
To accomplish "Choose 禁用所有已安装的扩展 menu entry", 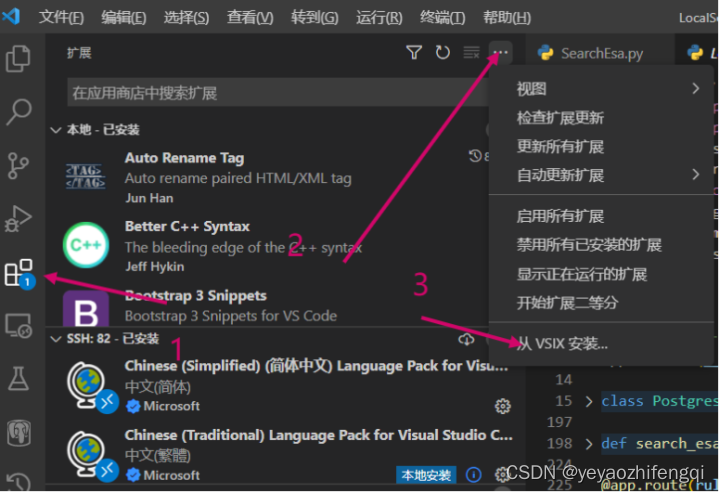I will pos(602,245).
